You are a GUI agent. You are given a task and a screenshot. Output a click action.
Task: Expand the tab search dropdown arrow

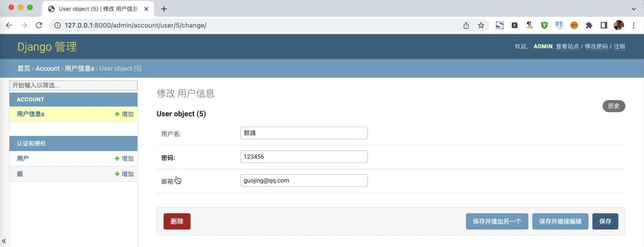[x=634, y=9]
